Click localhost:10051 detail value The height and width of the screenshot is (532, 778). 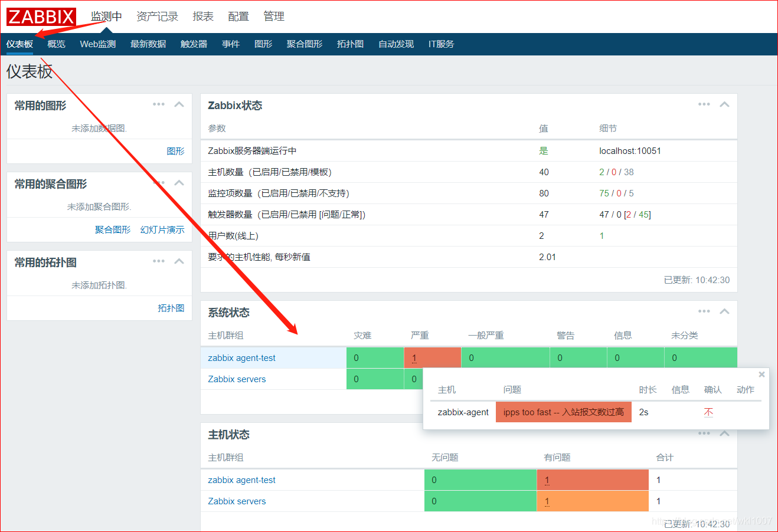click(630, 151)
